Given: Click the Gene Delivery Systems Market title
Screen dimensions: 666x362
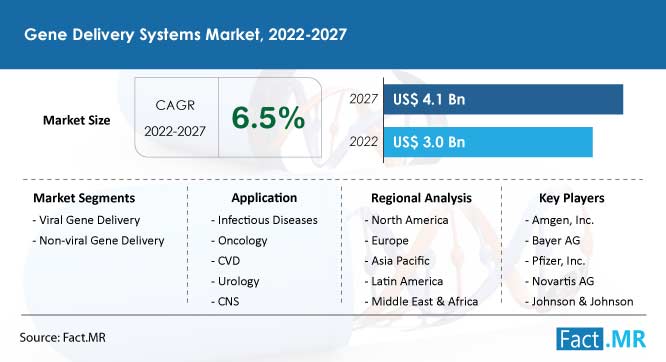Looking at the screenshot, I should click(185, 34).
